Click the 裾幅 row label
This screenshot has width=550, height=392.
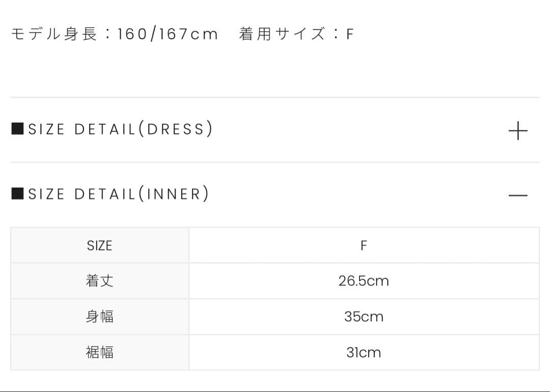point(99,352)
